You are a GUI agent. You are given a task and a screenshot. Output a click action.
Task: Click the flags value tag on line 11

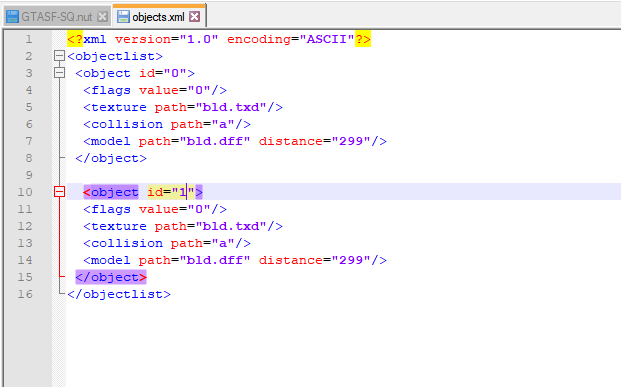tap(155, 209)
